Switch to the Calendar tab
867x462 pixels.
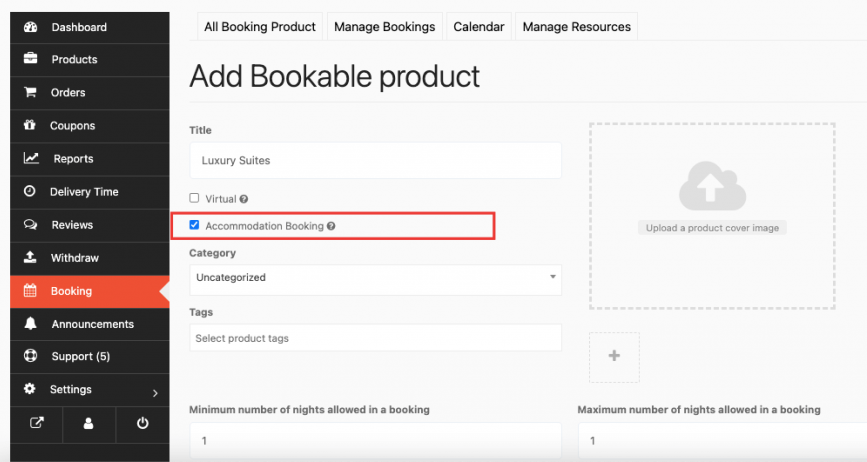pyautogui.click(x=478, y=27)
